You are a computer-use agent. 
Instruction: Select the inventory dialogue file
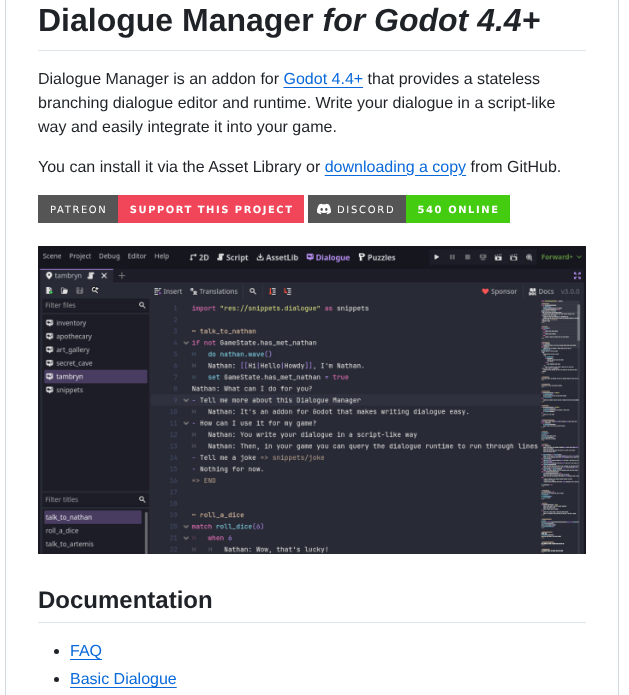tap(95, 323)
